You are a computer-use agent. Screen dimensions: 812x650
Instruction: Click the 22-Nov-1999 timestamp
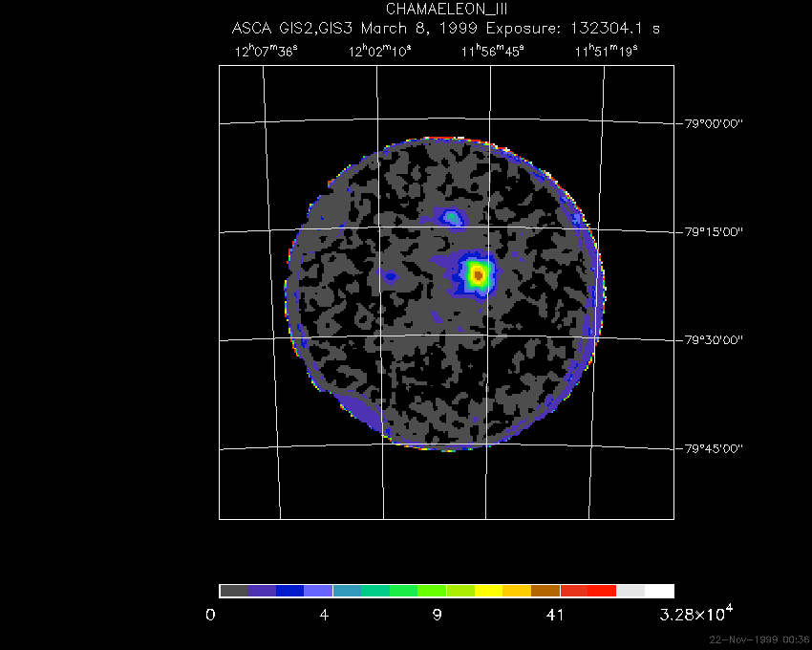[759, 639]
